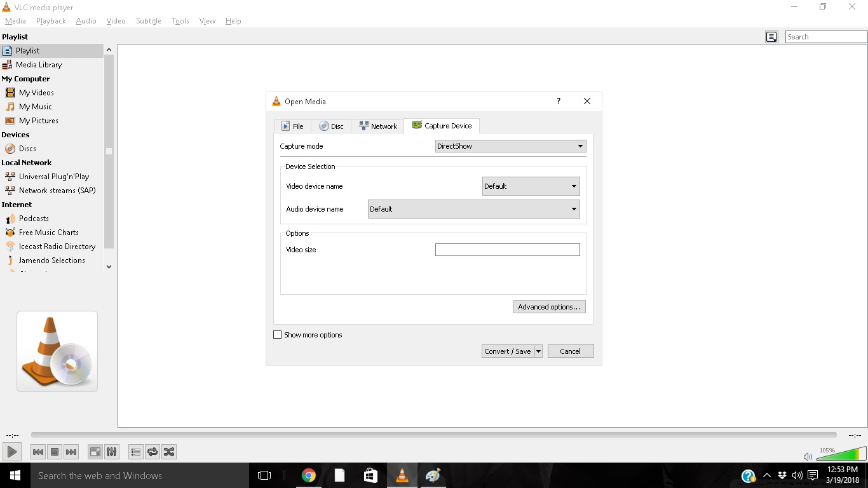
Task: Open Paint from the taskbar
Action: 433,475
